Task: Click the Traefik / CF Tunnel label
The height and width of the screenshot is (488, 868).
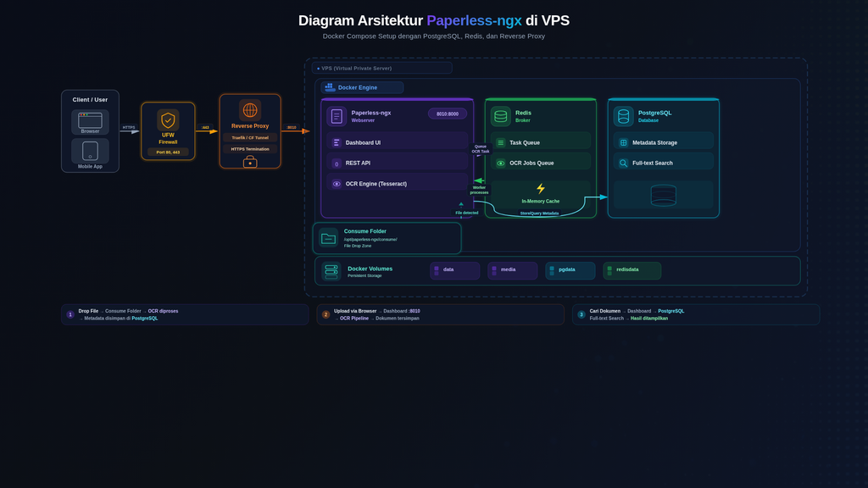Action: 250,138
